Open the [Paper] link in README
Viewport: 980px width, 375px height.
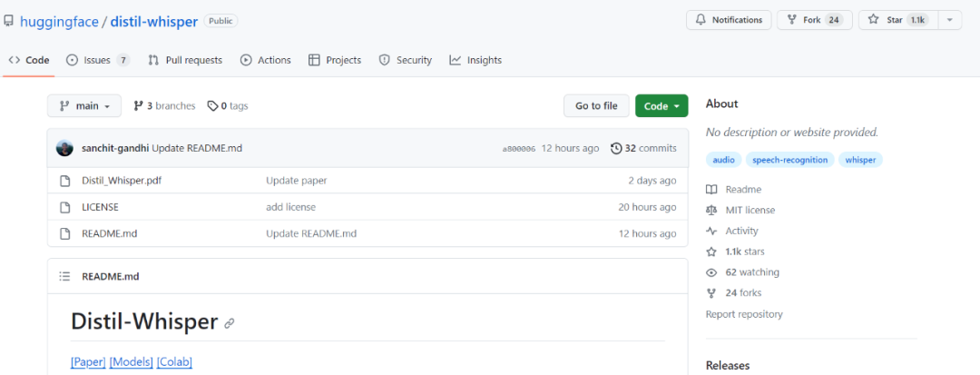tap(88, 362)
